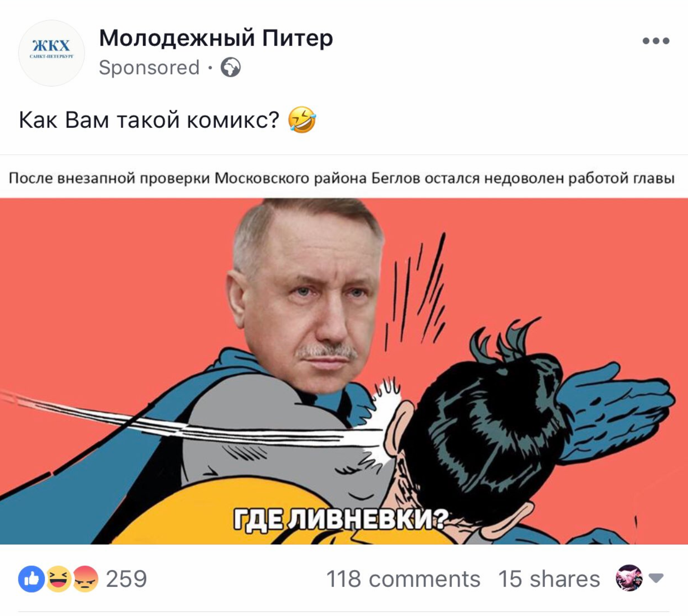Click the Sponsored label

[149, 68]
